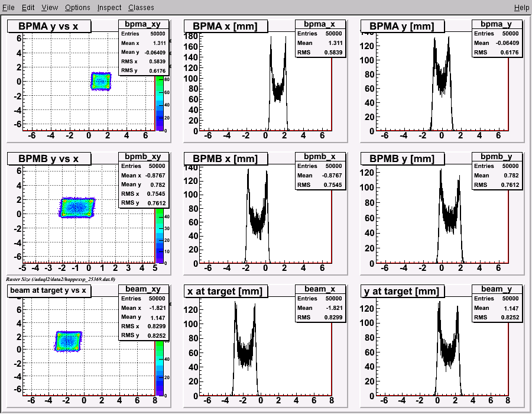Click 'Mean y 1.147' in beam_xy stats
532x414 pixels.
tap(143, 317)
